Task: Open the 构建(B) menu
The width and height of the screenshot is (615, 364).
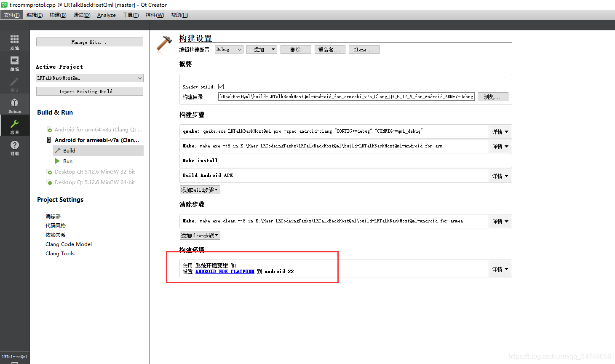Action: (x=58, y=15)
